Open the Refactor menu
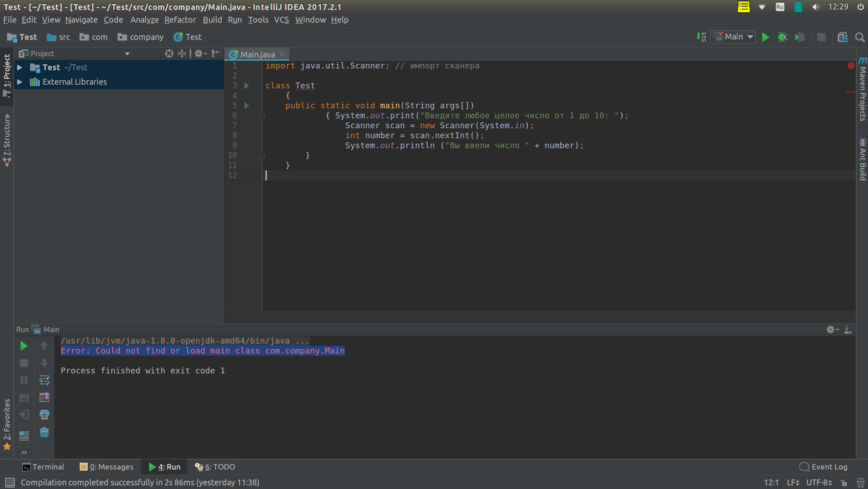The width and height of the screenshot is (868, 489). tap(180, 20)
